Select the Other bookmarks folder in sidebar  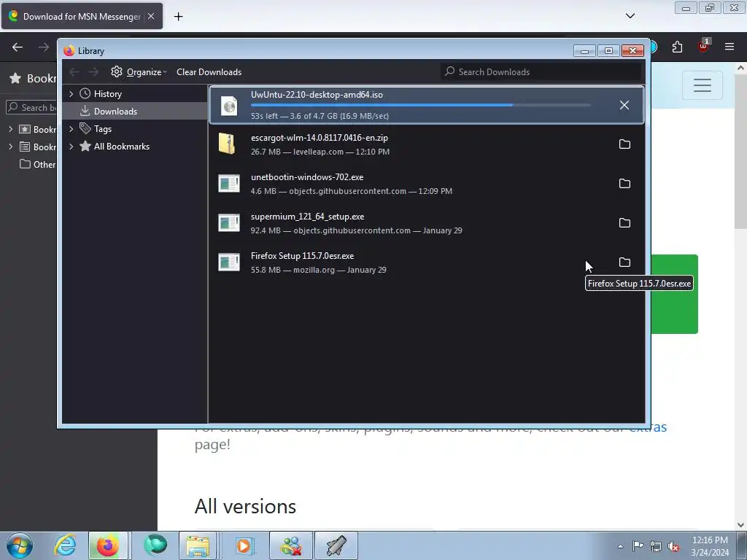(38, 164)
